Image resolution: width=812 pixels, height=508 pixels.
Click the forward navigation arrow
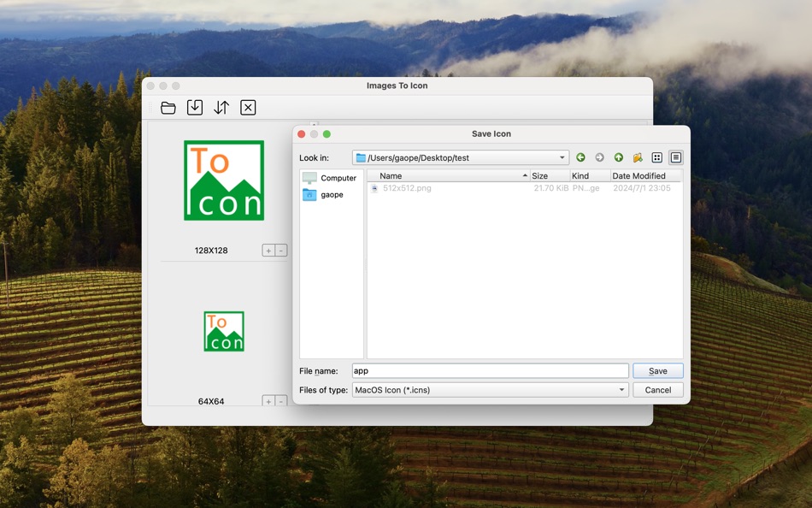[x=599, y=157]
